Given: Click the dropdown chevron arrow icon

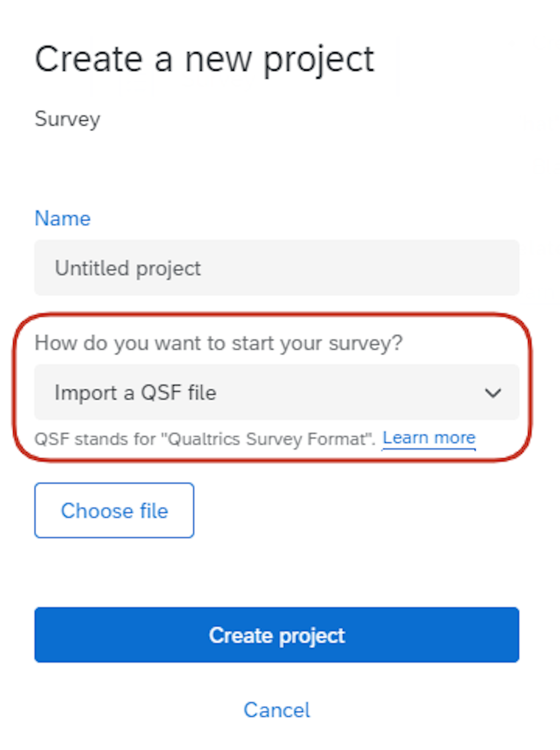Looking at the screenshot, I should coord(493,393).
